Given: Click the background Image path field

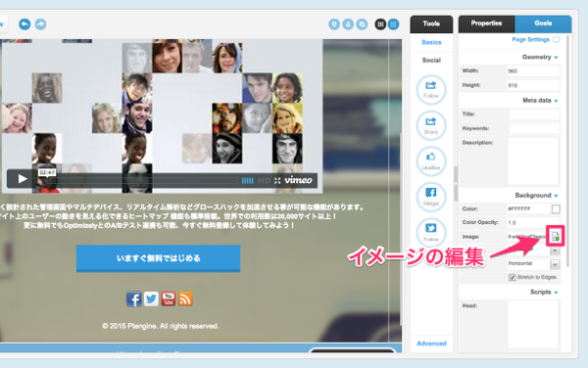Looking at the screenshot, I should tap(527, 237).
